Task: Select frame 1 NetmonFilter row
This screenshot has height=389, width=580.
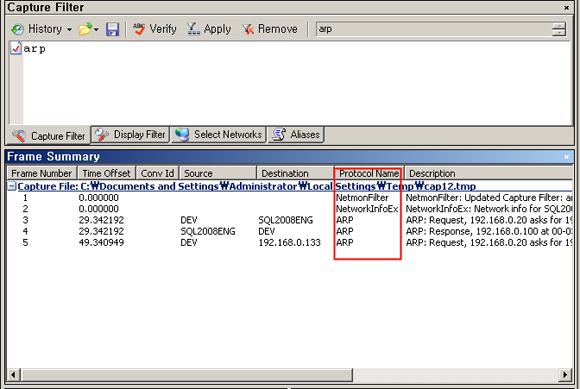Action: click(x=290, y=198)
